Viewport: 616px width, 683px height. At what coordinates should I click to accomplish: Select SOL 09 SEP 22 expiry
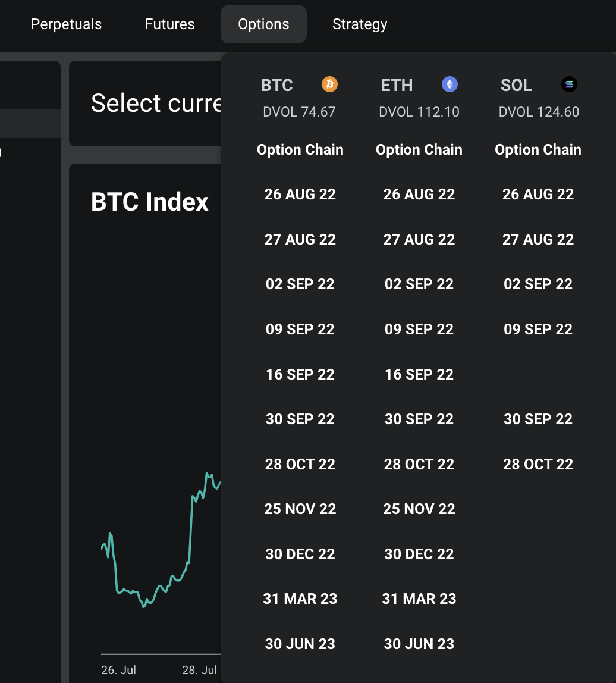click(538, 330)
